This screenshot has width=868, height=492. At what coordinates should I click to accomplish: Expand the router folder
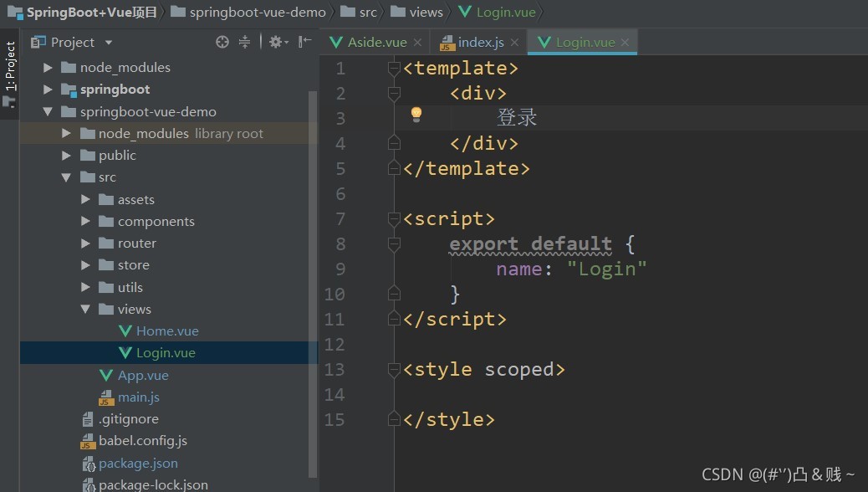[x=85, y=243]
